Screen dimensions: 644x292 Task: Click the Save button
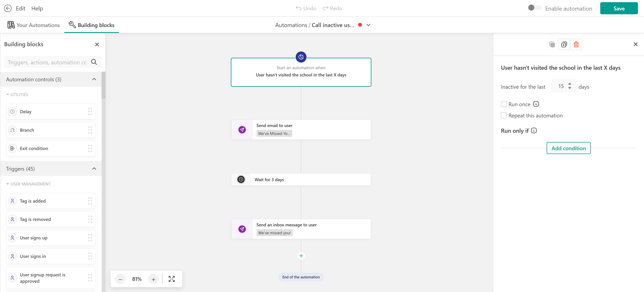(619, 8)
